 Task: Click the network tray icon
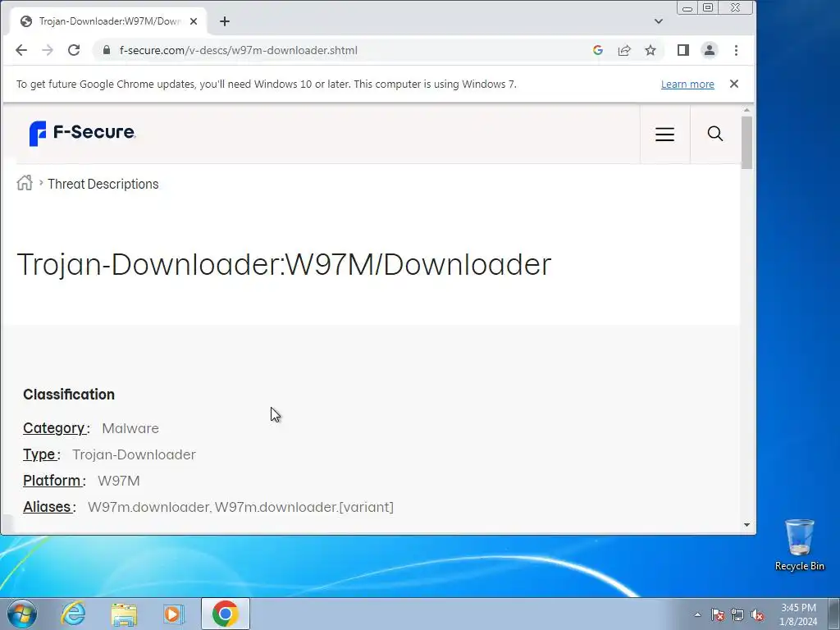(x=737, y=614)
